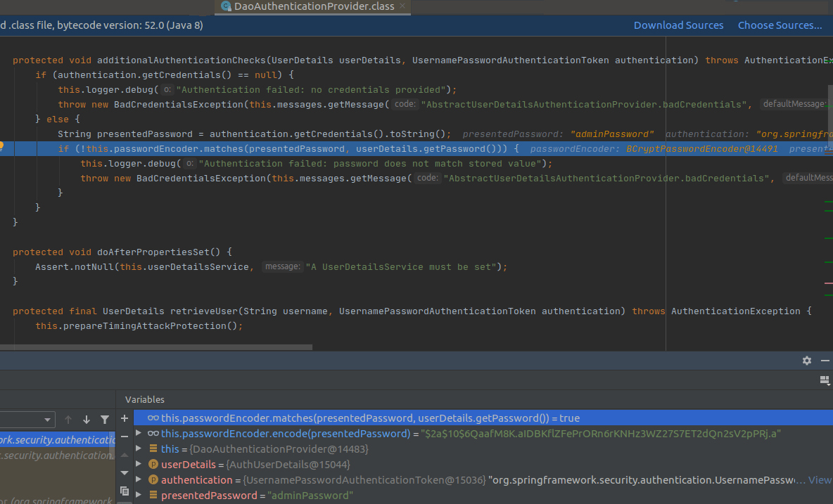Viewport: 833px width, 504px height.
Task: Remove the selected watch with the minus icon
Action: pyautogui.click(x=125, y=437)
